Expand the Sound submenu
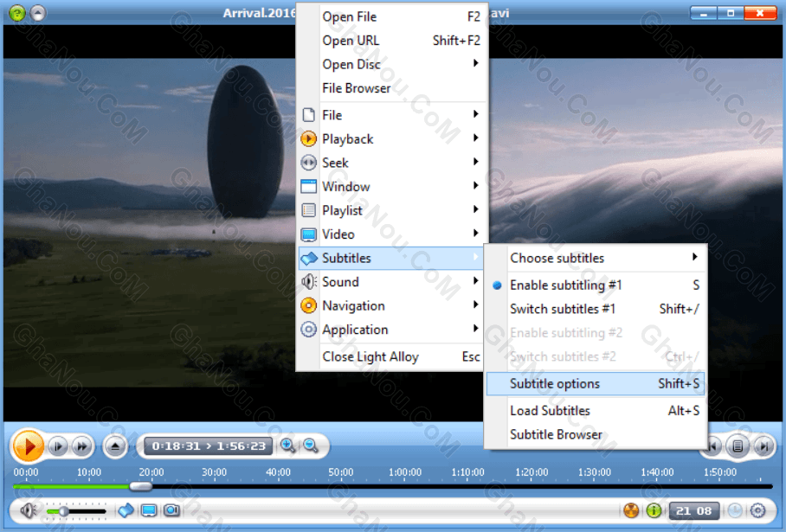 point(391,281)
